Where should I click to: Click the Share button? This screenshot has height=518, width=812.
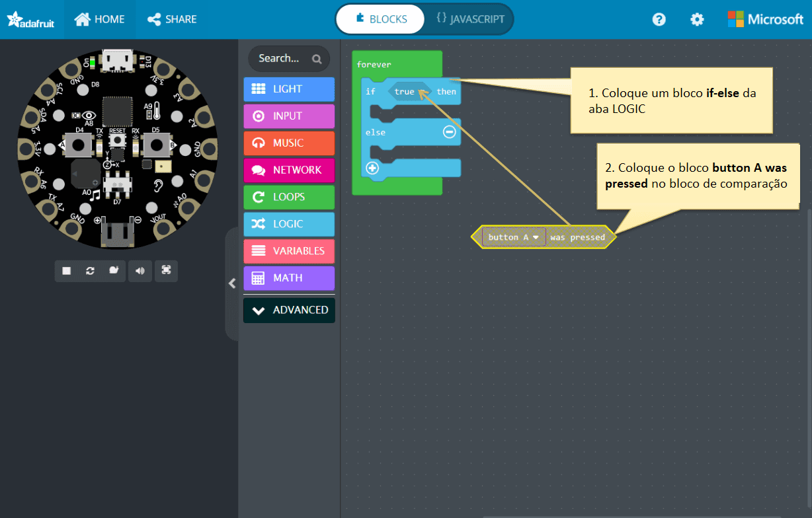point(172,19)
